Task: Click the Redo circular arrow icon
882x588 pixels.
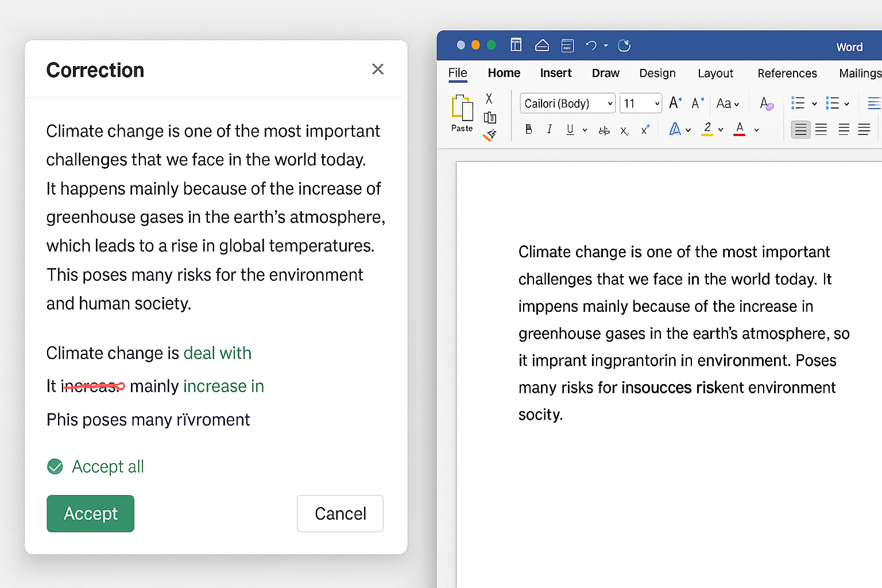Action: point(624,45)
